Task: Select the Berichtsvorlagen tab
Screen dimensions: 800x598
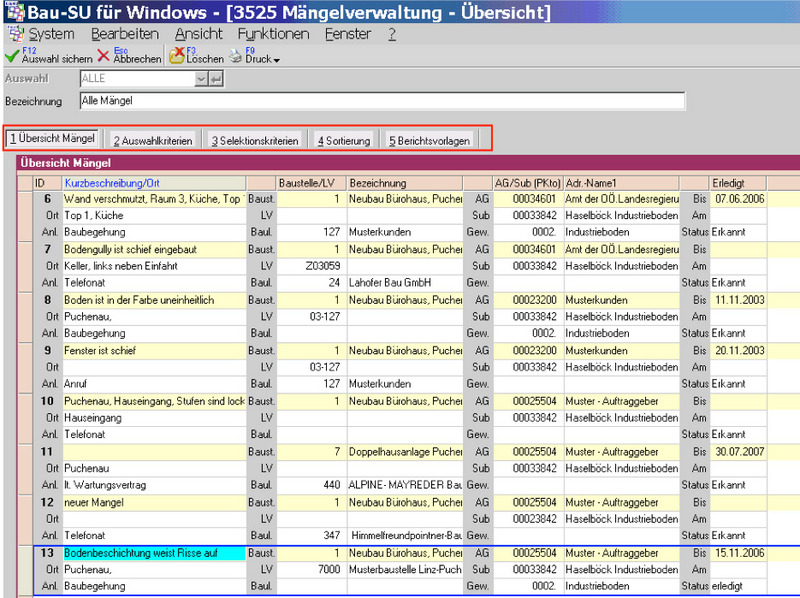Action: (429, 141)
